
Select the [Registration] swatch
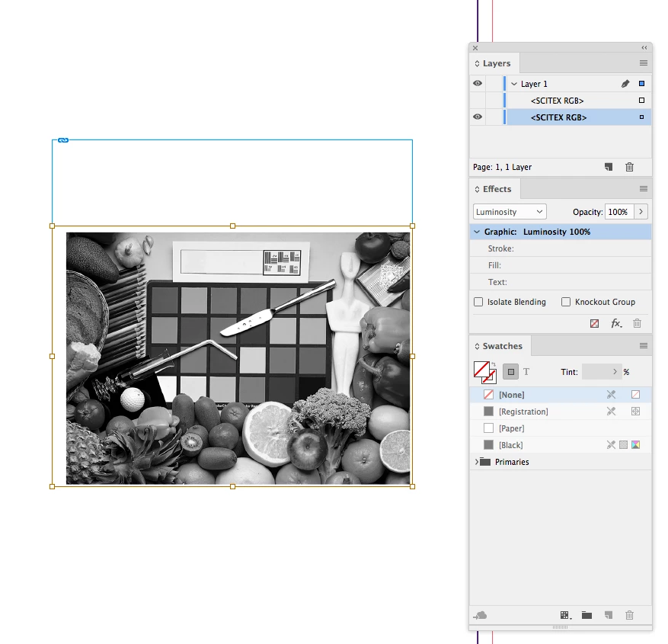click(560, 412)
